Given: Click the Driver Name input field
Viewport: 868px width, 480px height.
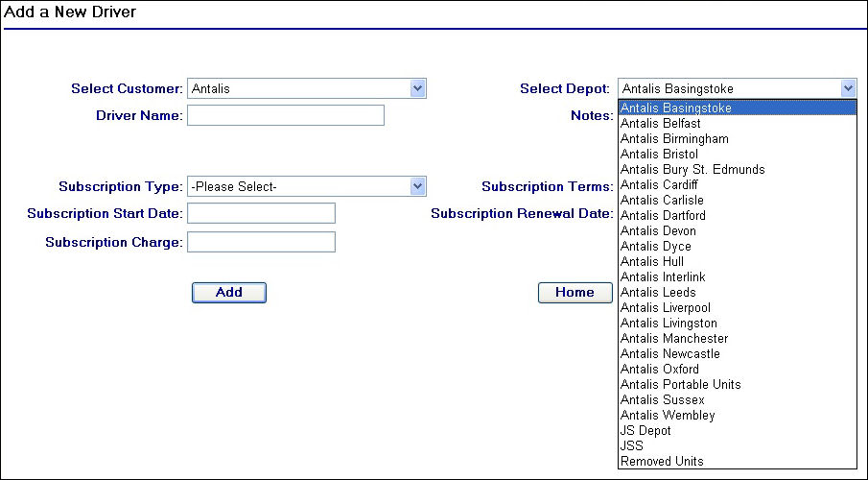Looking at the screenshot, I should [286, 115].
